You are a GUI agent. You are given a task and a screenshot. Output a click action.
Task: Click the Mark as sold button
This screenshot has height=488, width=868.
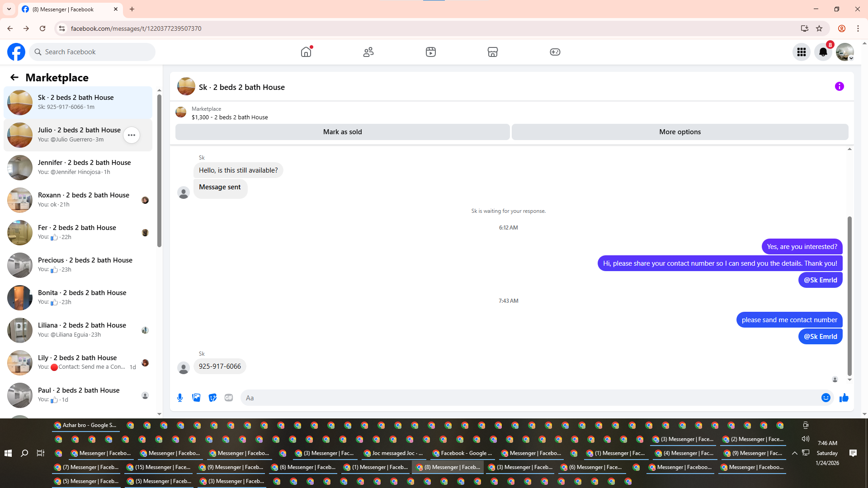click(x=342, y=132)
